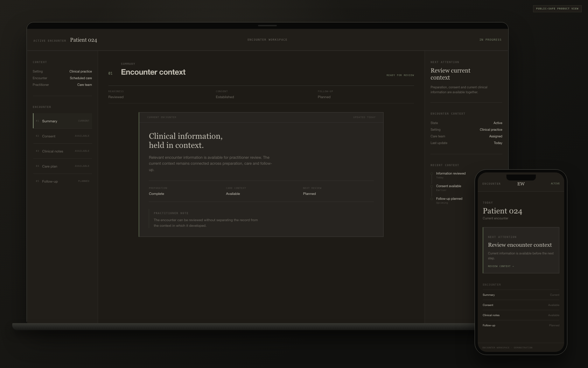
Task: Click the Scheduled care value in Context
Action: 81,78
